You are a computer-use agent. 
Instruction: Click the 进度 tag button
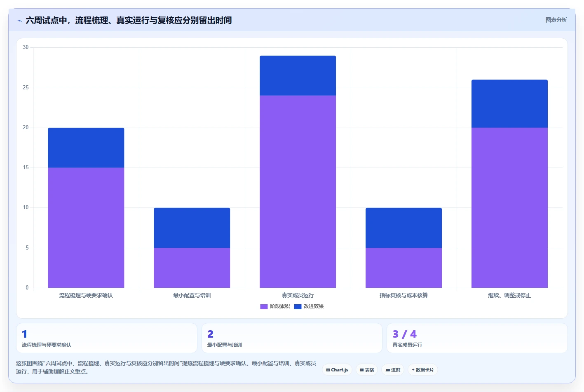[x=393, y=370]
